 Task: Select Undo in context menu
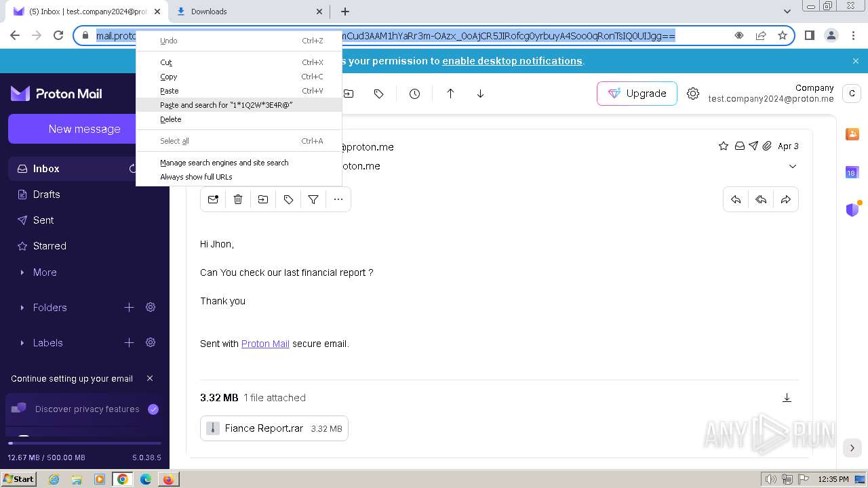pos(239,41)
